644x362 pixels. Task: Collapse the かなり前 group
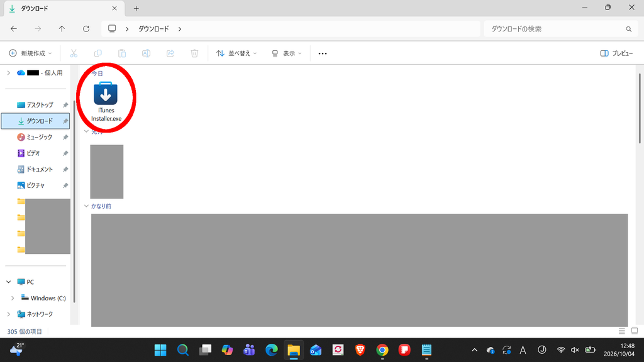86,206
